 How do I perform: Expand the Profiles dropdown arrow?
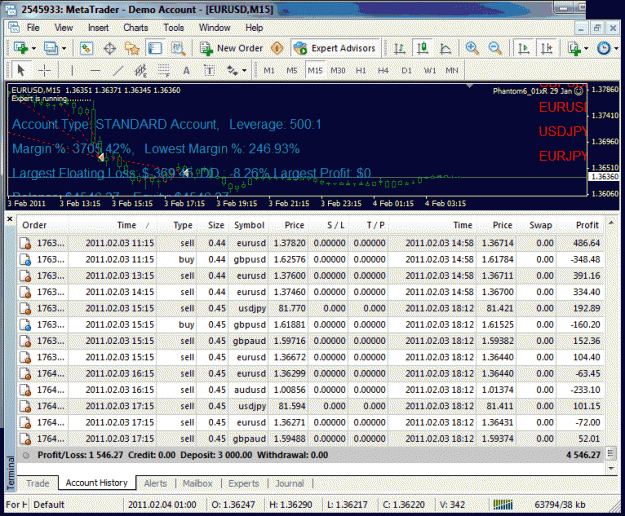pyautogui.click(x=64, y=49)
